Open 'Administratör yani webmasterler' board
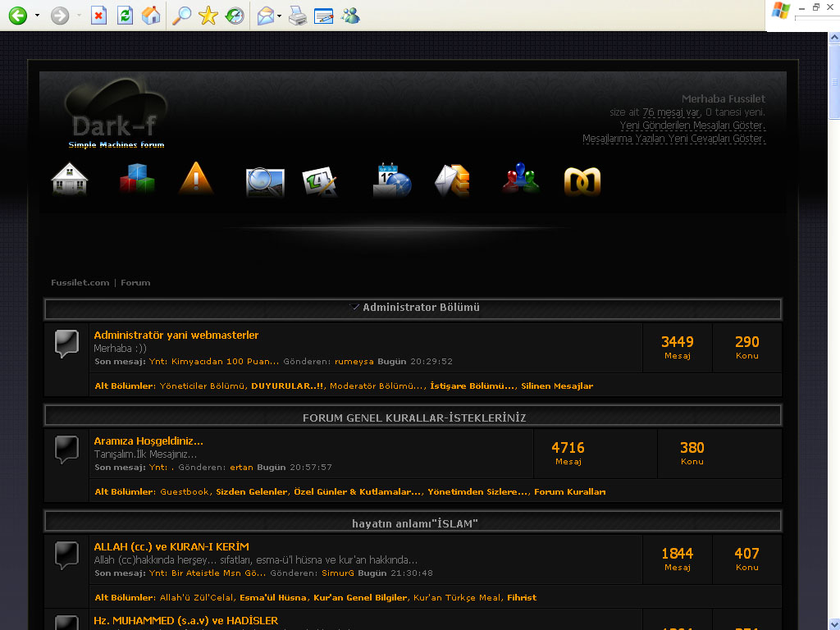840x630 pixels. tap(176, 335)
